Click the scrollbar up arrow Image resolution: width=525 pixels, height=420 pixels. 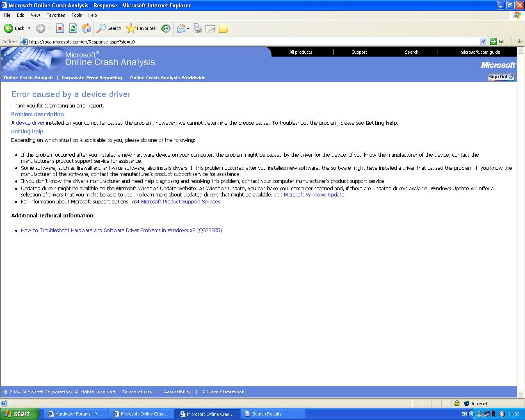pyautogui.click(x=521, y=50)
